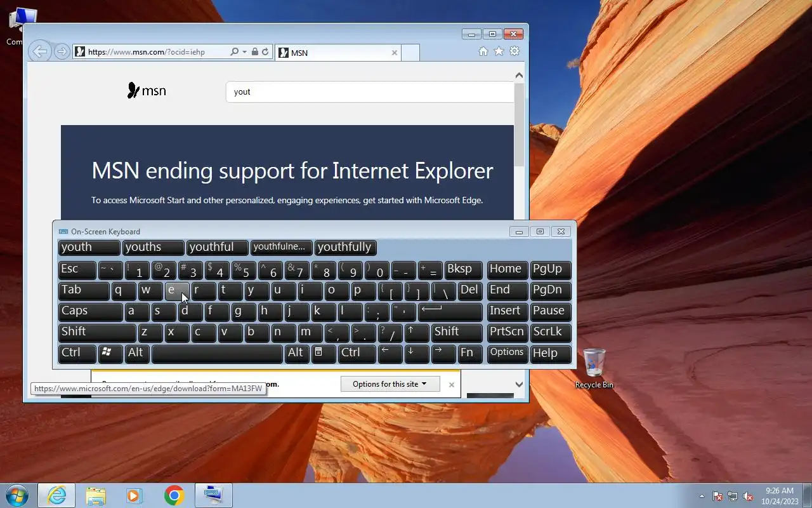Show hidden tray icons arrow
The image size is (812, 508).
tap(702, 496)
